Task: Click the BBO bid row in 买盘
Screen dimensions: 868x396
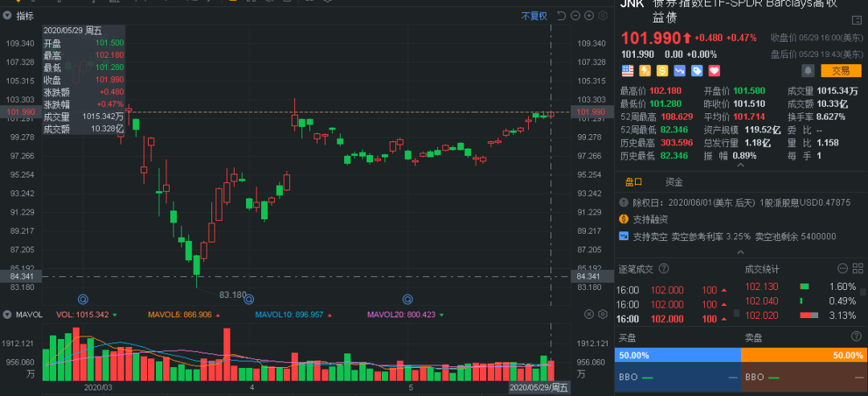Action: [678, 378]
